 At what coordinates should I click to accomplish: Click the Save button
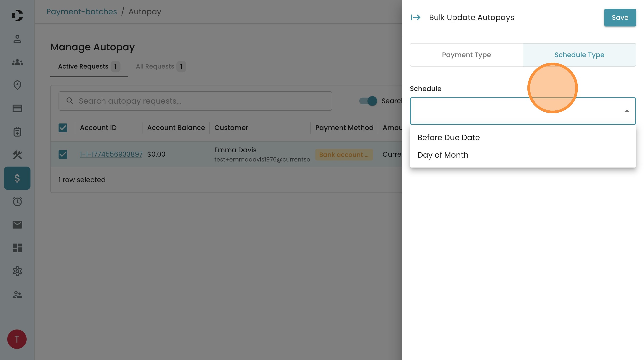click(x=620, y=17)
